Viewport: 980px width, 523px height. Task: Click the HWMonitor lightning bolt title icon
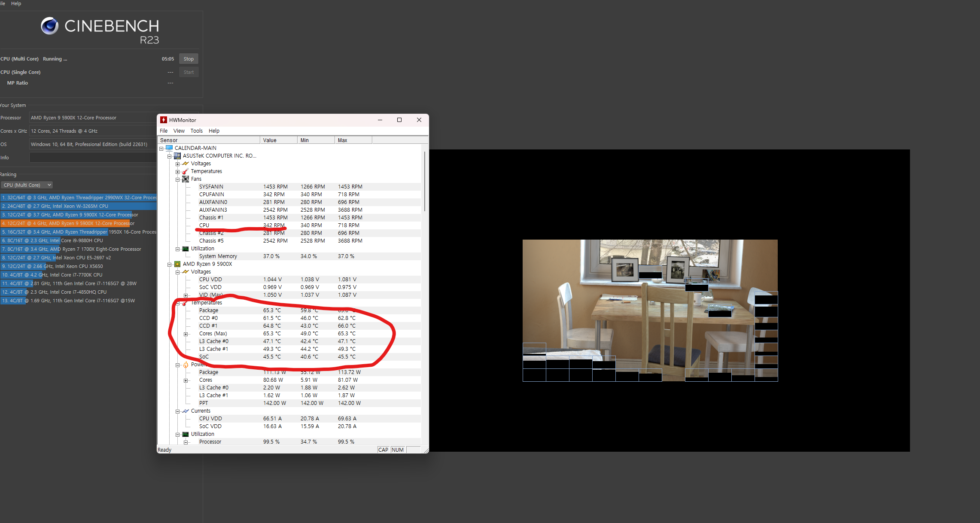coord(164,120)
